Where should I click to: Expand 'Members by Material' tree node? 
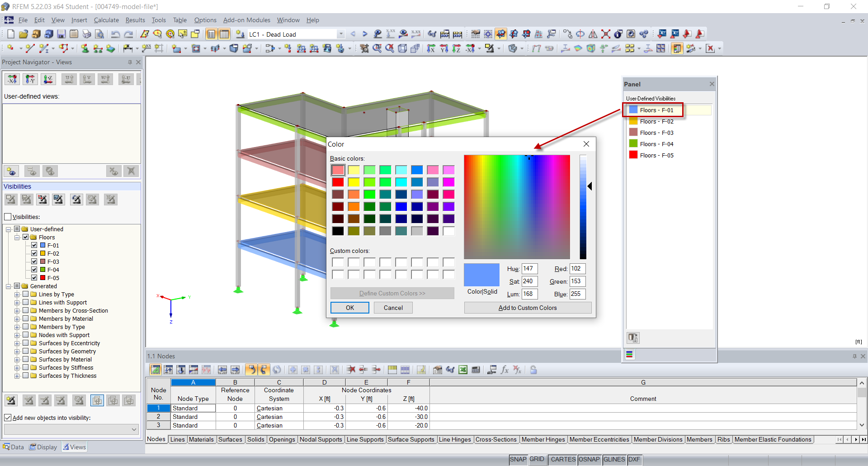(17, 319)
